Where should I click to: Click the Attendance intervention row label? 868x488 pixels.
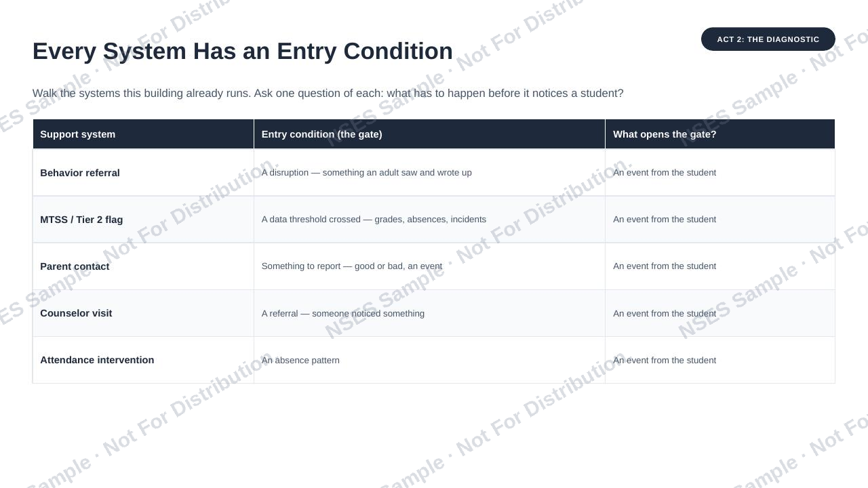point(97,360)
